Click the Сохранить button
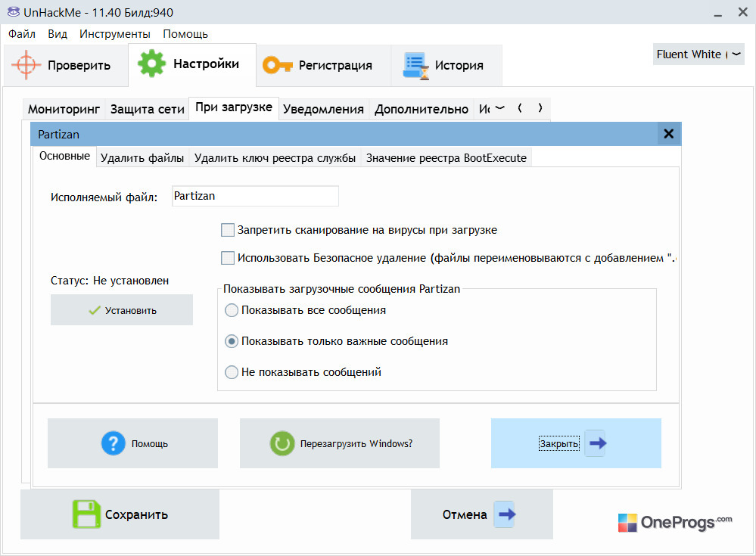756x556 pixels. (x=120, y=514)
